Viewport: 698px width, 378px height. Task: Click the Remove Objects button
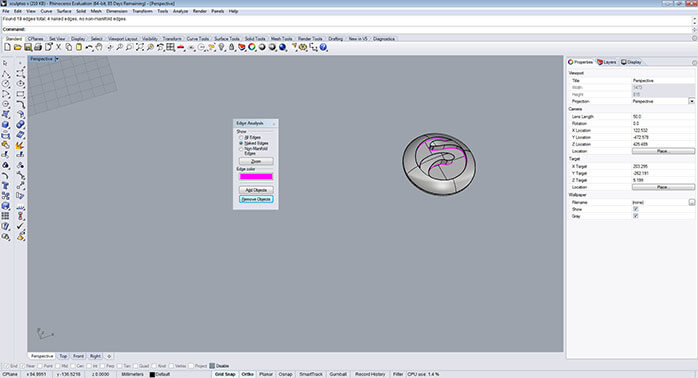click(x=256, y=199)
